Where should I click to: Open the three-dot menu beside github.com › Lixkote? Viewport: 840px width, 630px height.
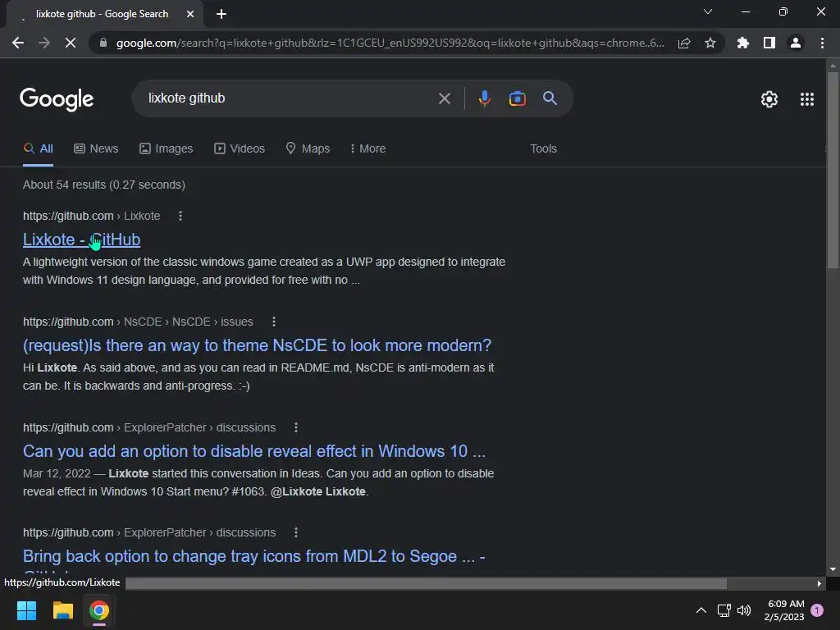tap(180, 216)
